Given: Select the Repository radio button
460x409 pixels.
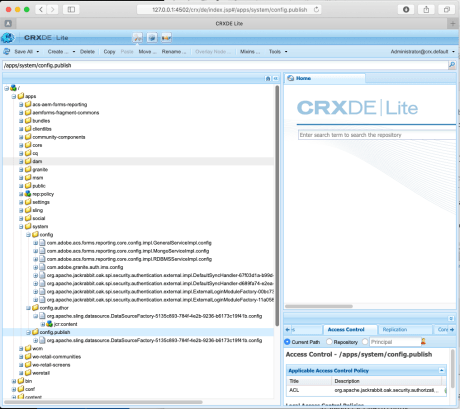Looking at the screenshot, I should 329,342.
